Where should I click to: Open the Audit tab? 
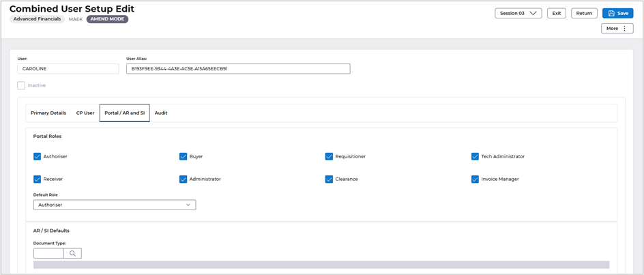(161, 113)
